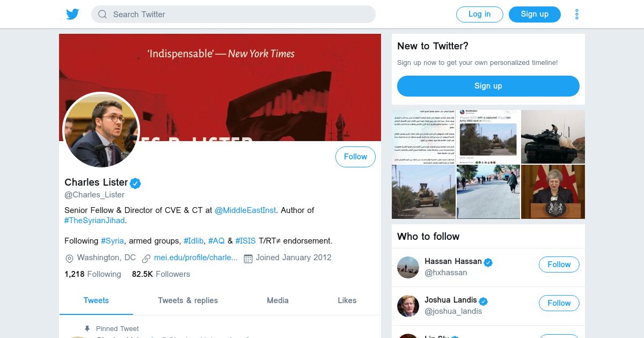Click the Log in button
Viewport: 644px width, 338px height.
point(479,14)
